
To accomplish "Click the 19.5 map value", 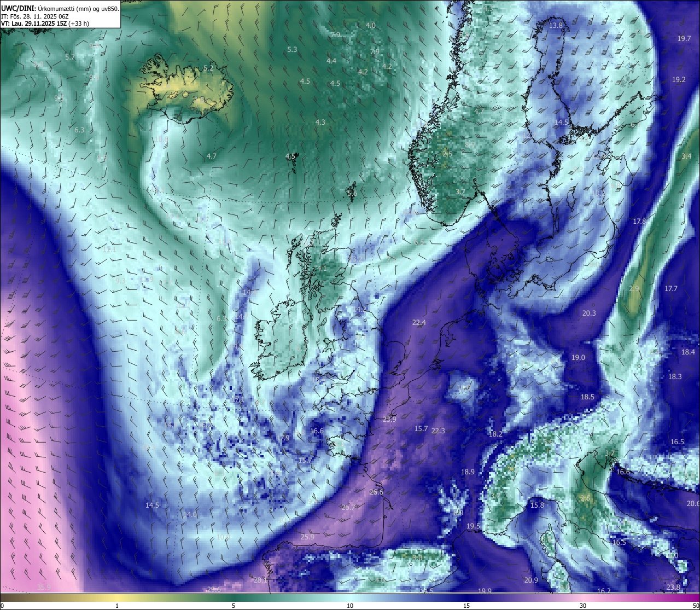I will (x=473, y=526).
